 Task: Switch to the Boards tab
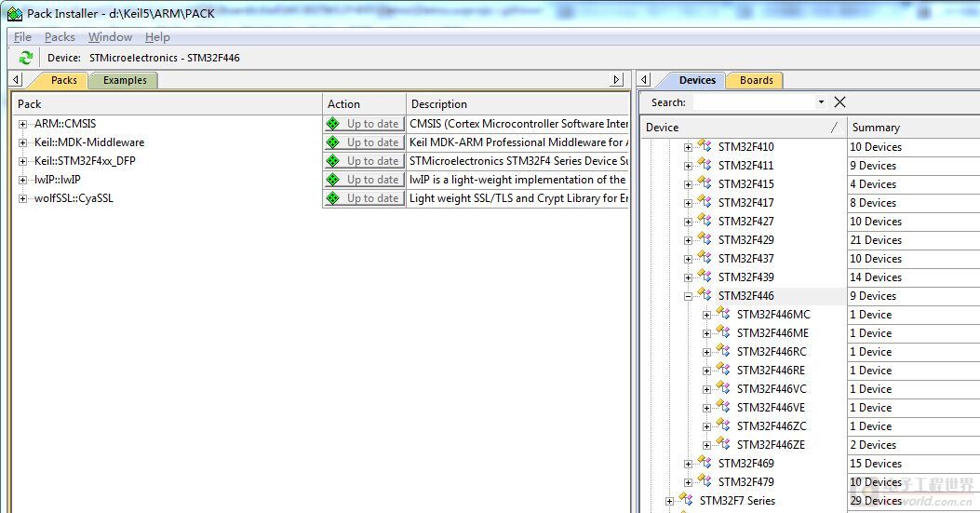coord(757,80)
